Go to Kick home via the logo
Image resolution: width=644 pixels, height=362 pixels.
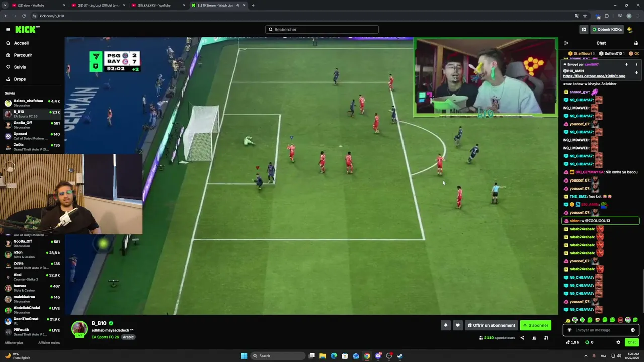click(27, 30)
